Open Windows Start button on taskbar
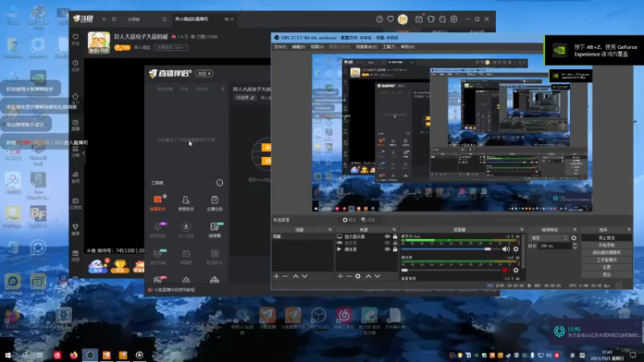 [8, 355]
